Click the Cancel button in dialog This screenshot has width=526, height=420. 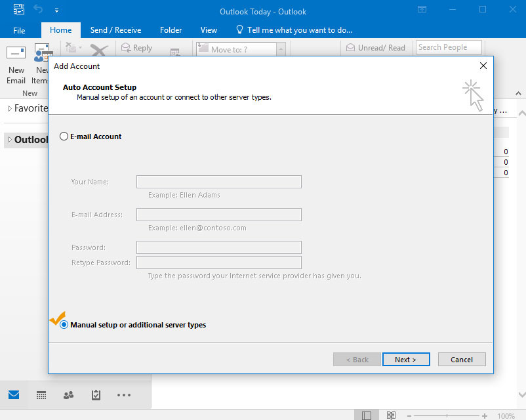pos(462,360)
